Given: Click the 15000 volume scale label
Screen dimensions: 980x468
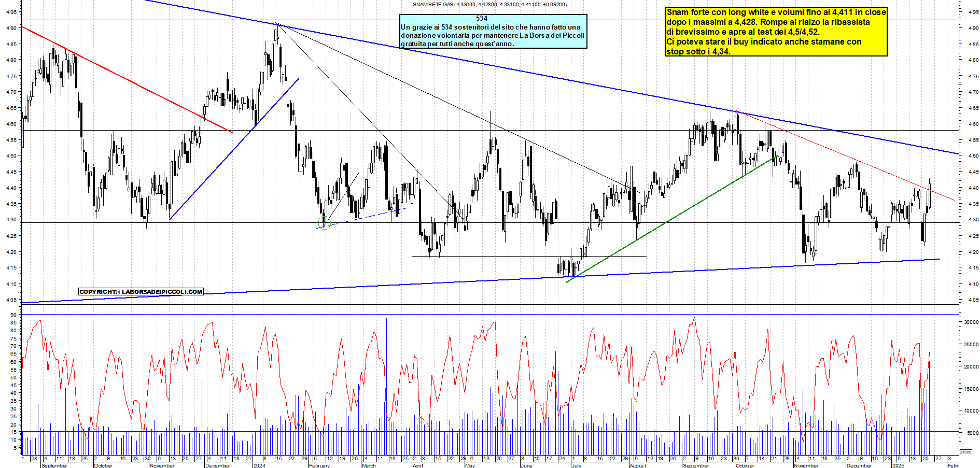Looking at the screenshot, I should [x=971, y=389].
